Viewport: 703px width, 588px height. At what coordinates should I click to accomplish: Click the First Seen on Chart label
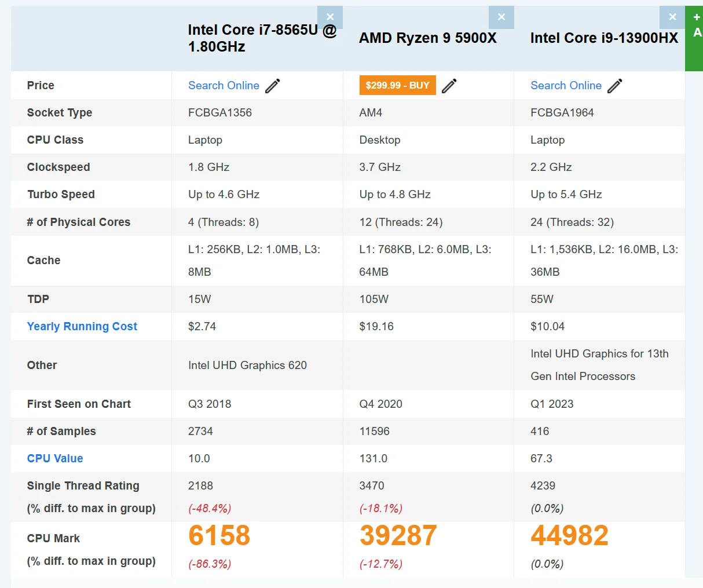pos(79,404)
